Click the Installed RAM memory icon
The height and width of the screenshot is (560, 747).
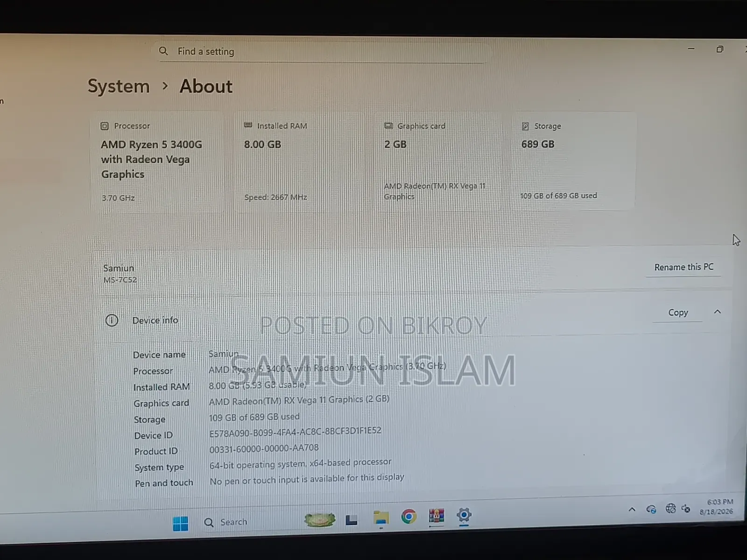click(x=248, y=126)
